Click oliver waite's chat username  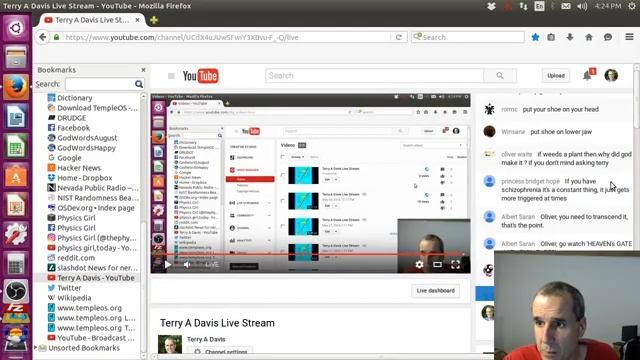pos(516,154)
